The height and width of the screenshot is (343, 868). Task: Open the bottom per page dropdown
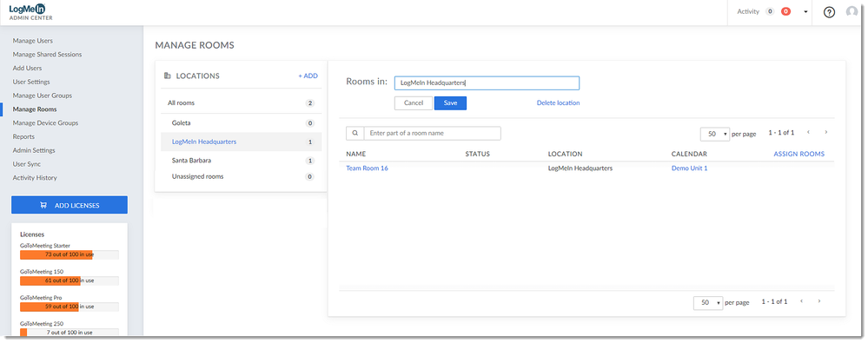click(708, 302)
